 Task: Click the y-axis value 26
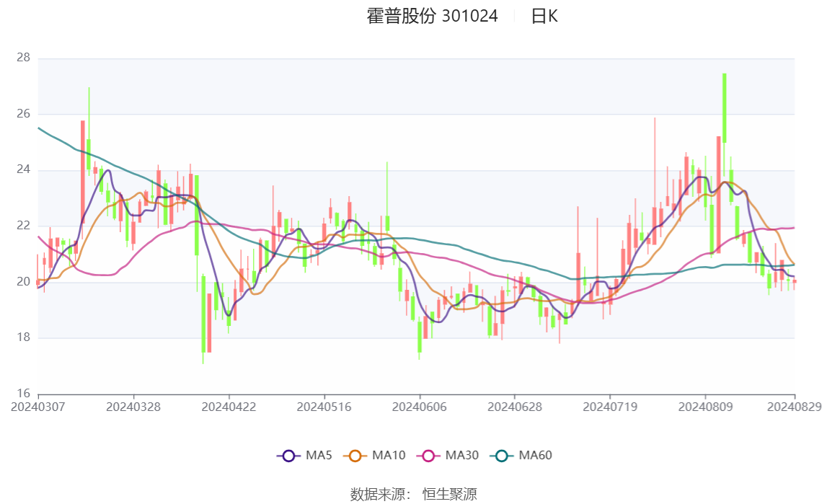tap(23, 113)
